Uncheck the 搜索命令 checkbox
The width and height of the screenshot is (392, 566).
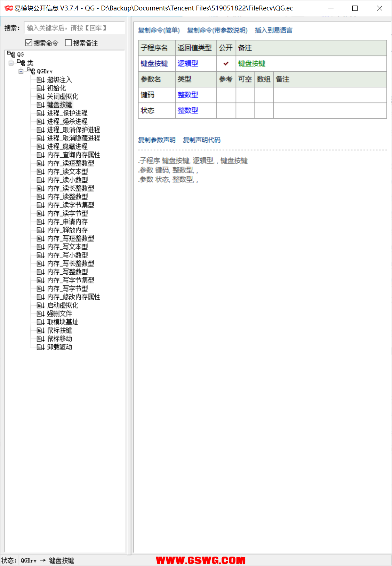click(x=29, y=43)
